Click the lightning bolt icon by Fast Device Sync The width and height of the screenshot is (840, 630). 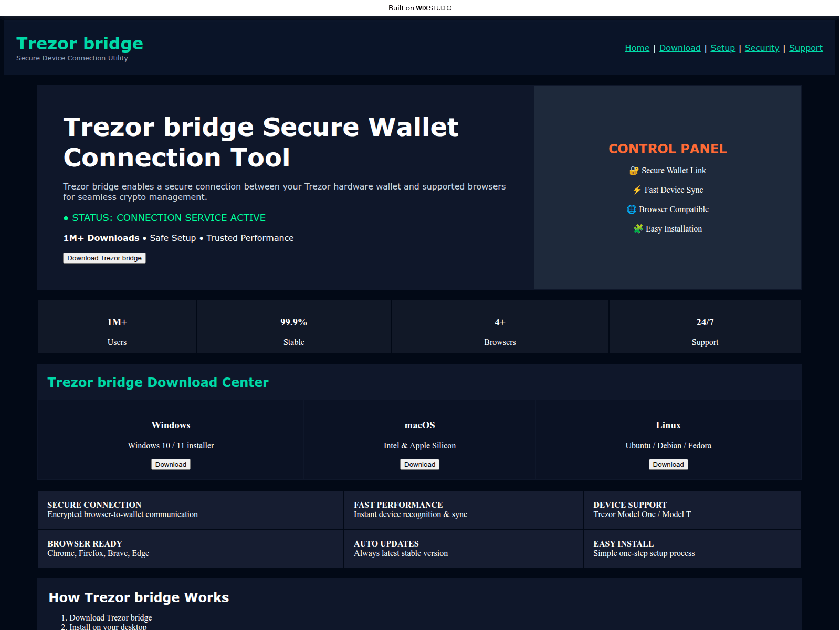tap(637, 190)
